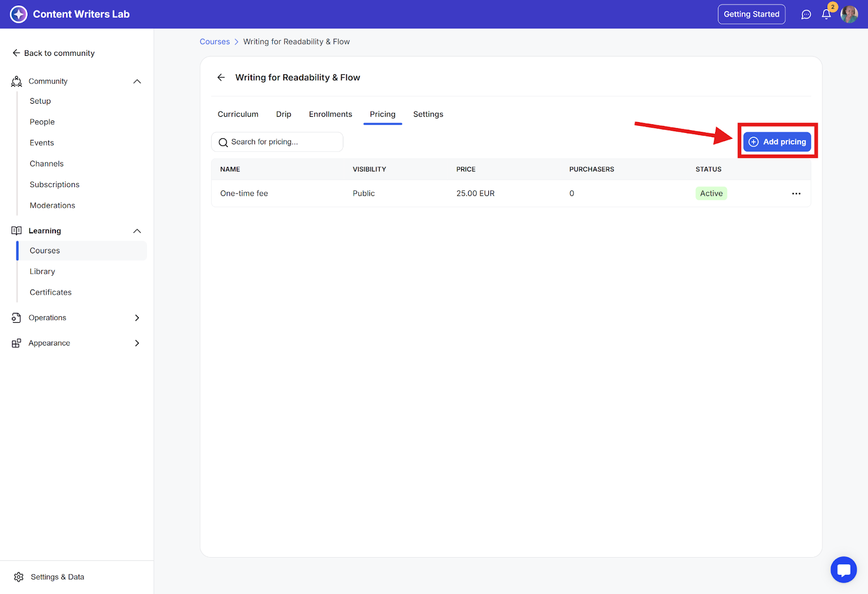Click the user profile avatar

[849, 15]
